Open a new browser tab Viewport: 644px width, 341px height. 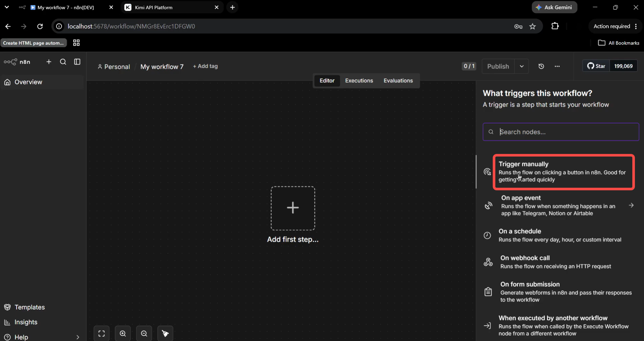232,7
